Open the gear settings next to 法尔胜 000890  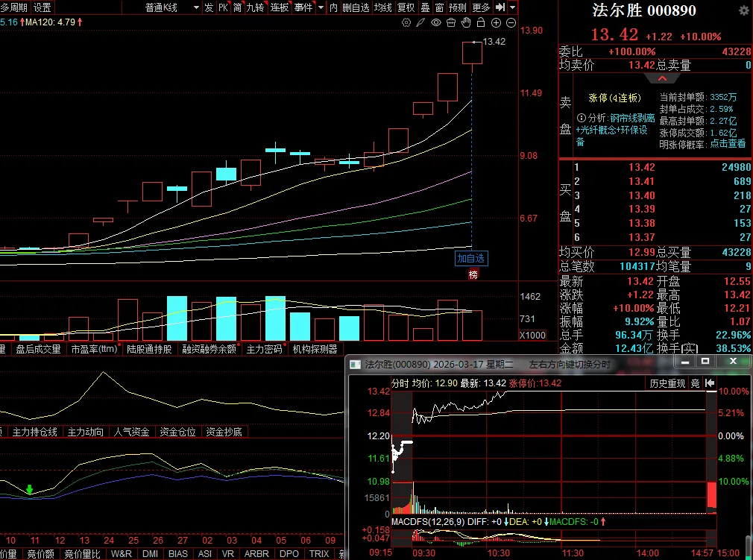743,10
